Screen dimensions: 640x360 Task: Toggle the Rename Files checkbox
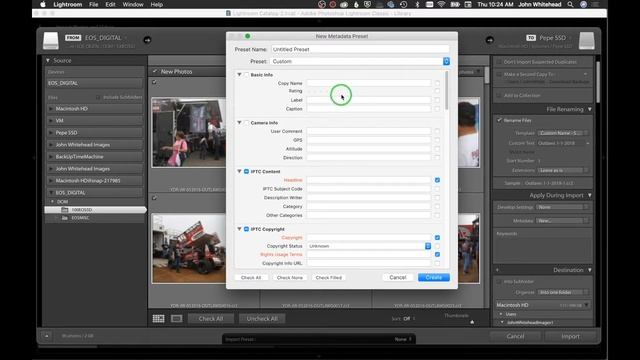tap(499, 120)
